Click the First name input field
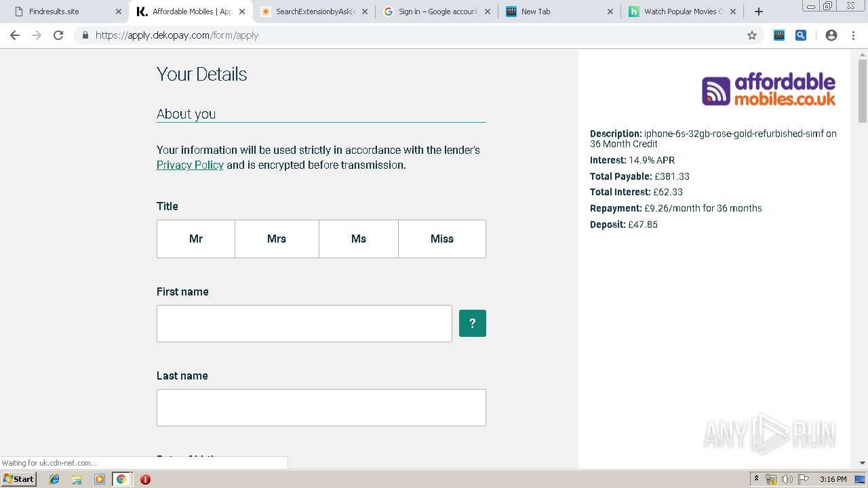The height and width of the screenshot is (488, 868). [304, 323]
